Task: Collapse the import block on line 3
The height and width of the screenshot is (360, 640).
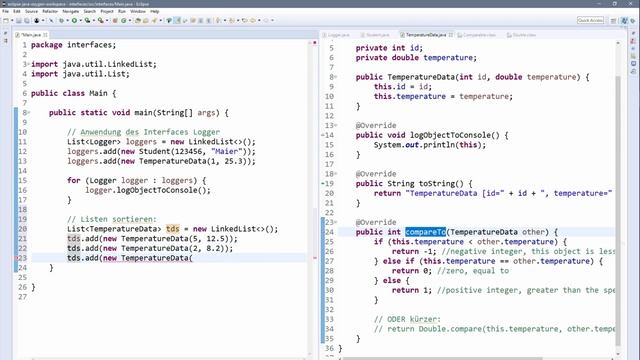Action: (x=29, y=64)
